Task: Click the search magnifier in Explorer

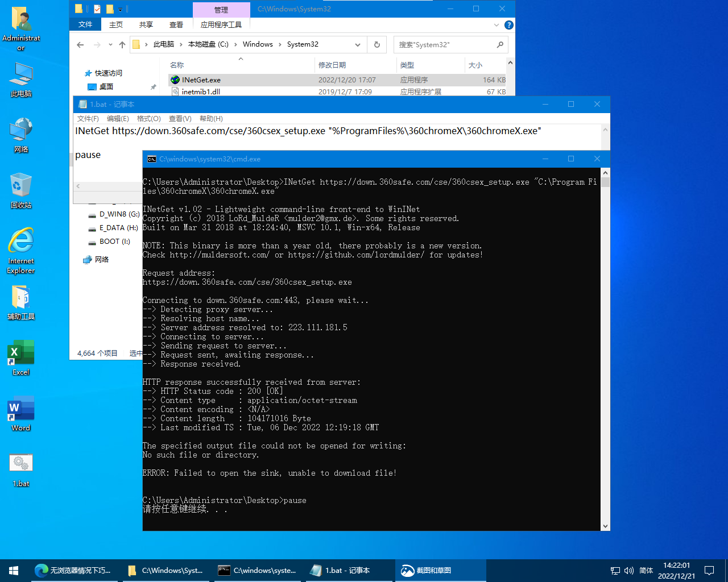Action: pyautogui.click(x=500, y=44)
